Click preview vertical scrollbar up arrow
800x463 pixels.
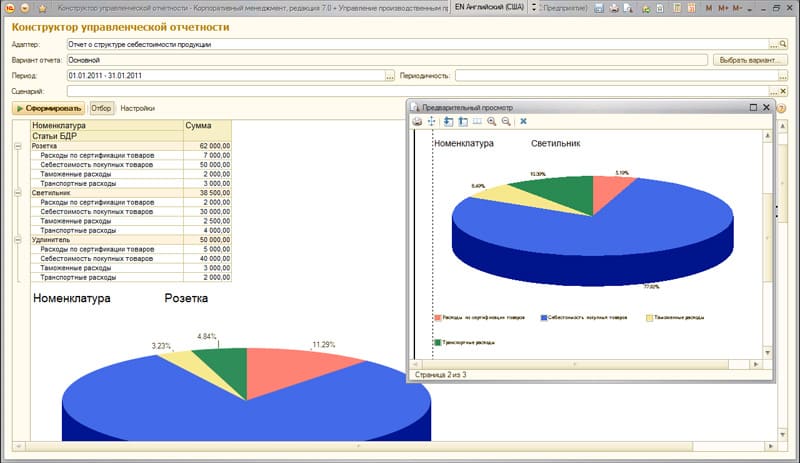click(768, 136)
